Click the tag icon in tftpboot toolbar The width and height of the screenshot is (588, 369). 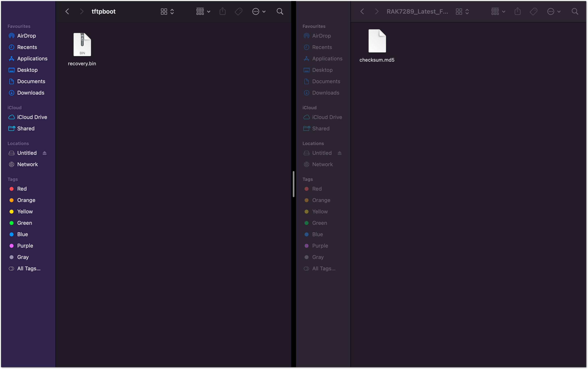(238, 11)
